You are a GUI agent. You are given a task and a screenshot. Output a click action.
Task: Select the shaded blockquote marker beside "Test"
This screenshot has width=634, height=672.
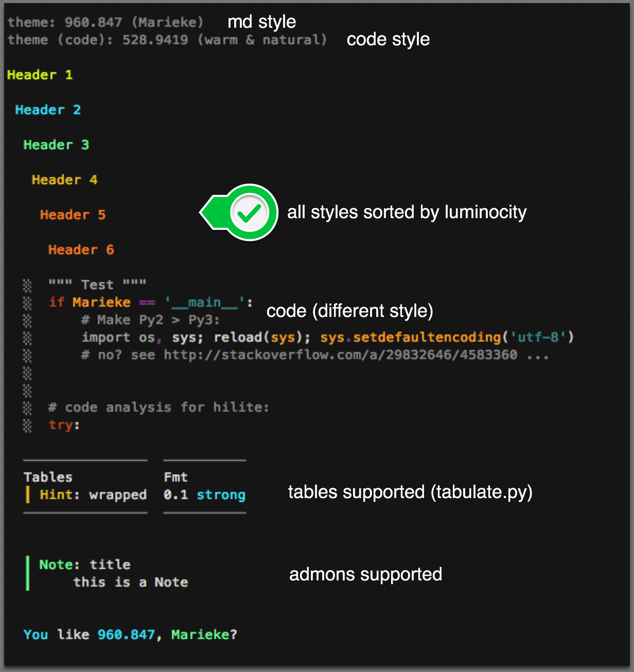(x=27, y=284)
